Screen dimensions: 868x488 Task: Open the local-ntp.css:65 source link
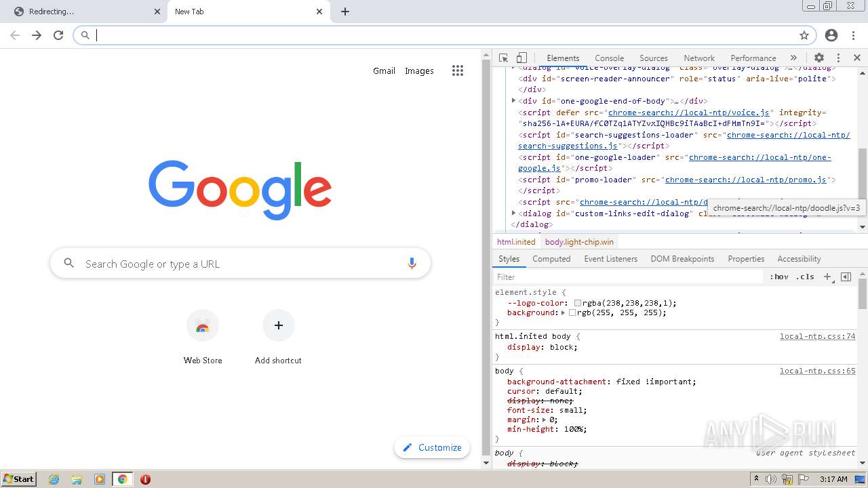817,371
